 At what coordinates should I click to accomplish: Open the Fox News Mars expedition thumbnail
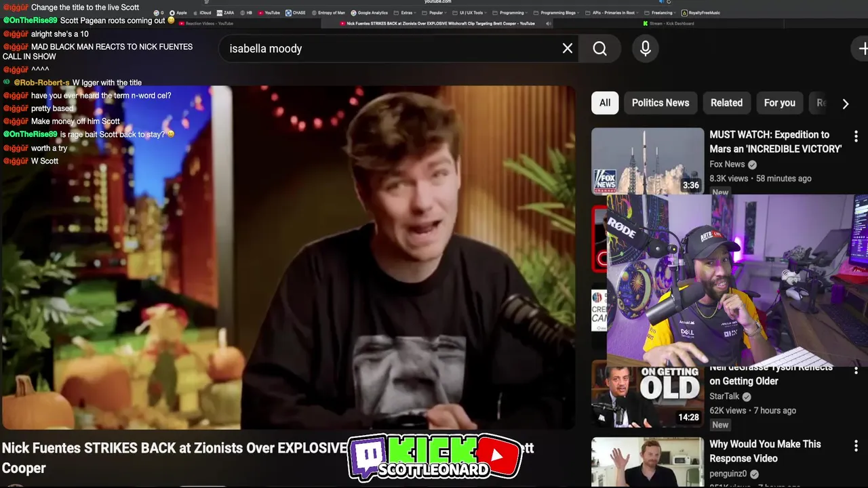[x=648, y=161]
